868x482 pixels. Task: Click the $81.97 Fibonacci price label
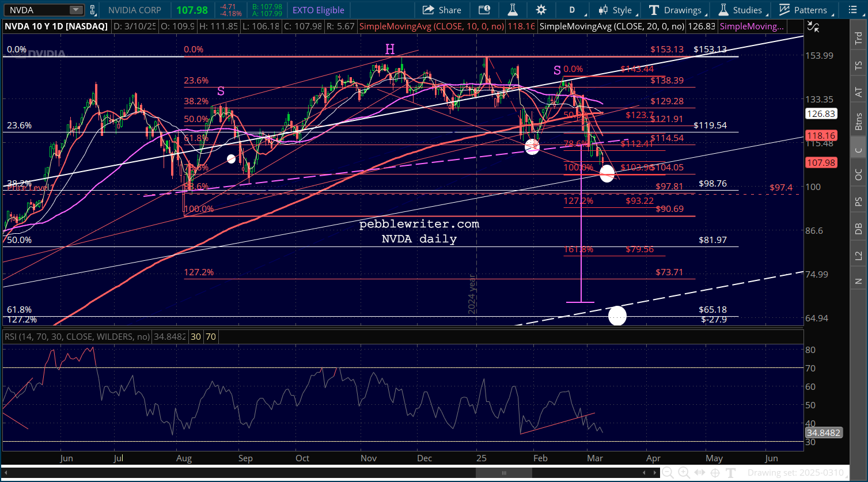coord(712,240)
